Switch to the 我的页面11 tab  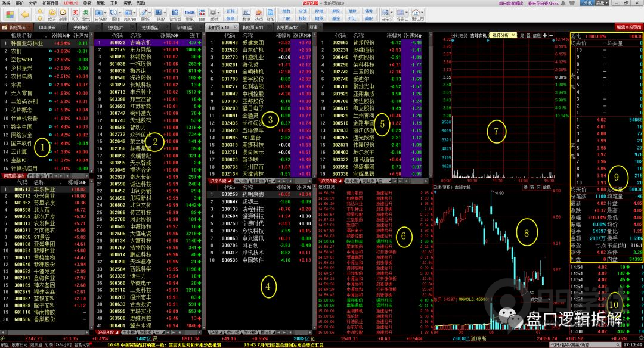click(x=252, y=27)
